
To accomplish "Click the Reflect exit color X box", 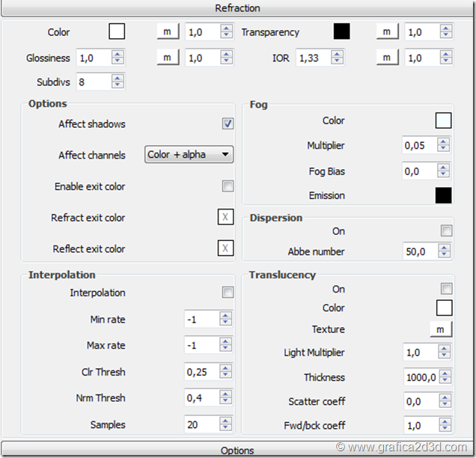I will [225, 248].
